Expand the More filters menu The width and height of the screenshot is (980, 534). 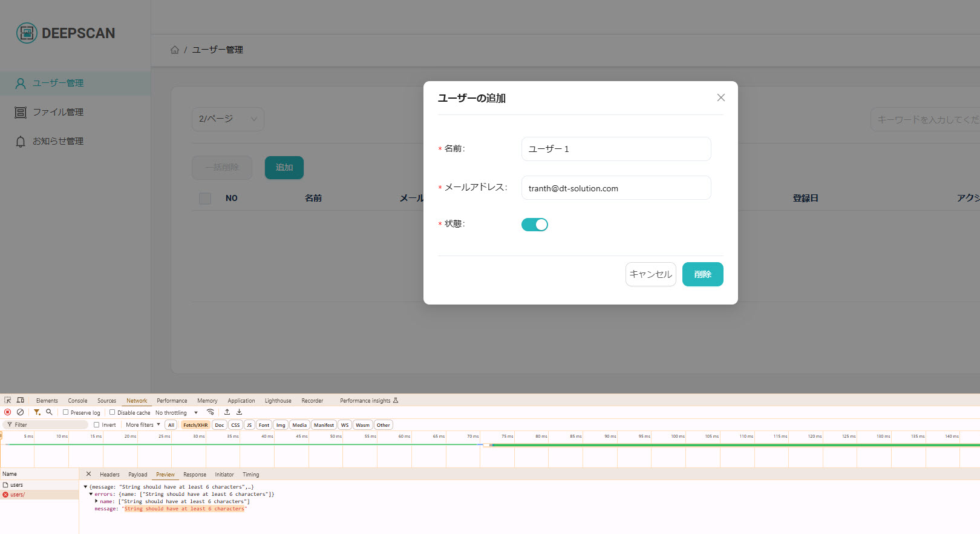(x=143, y=425)
